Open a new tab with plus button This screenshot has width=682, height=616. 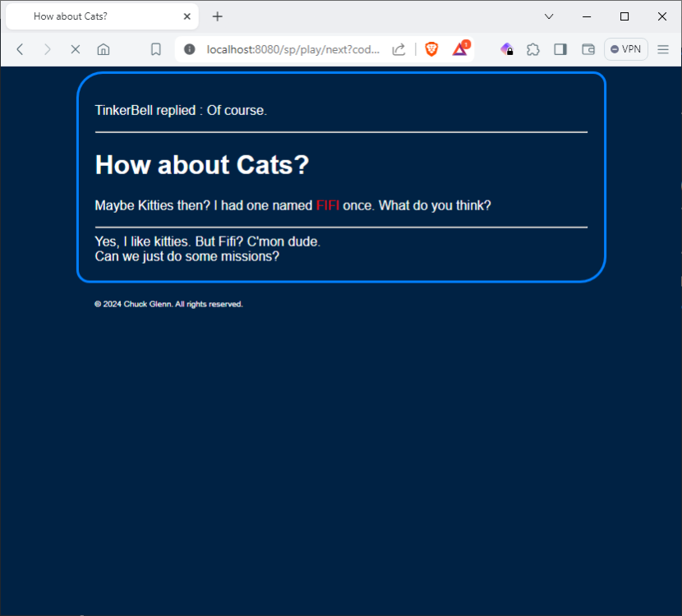coord(218,16)
